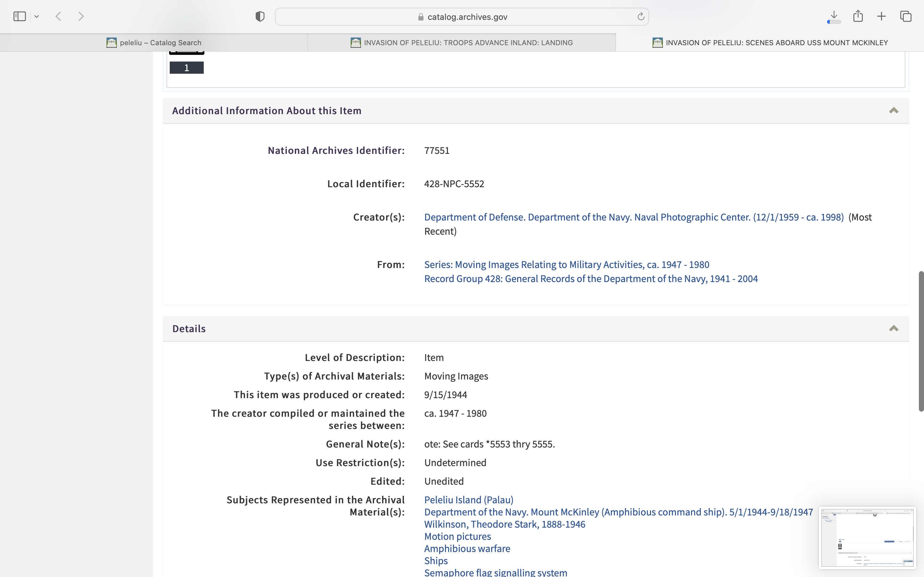Toggle the Safari sidebar icon
The width and height of the screenshot is (924, 577).
click(x=20, y=16)
